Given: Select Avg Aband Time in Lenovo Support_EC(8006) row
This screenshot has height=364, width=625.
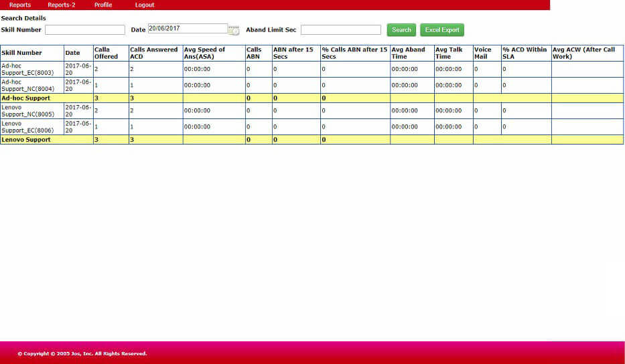Looking at the screenshot, I should (412, 126).
